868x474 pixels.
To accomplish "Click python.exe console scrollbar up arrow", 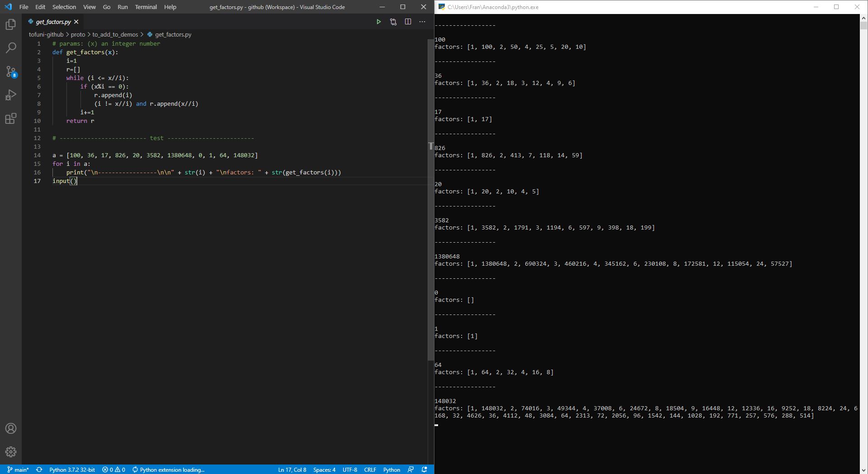I will [x=863, y=18].
